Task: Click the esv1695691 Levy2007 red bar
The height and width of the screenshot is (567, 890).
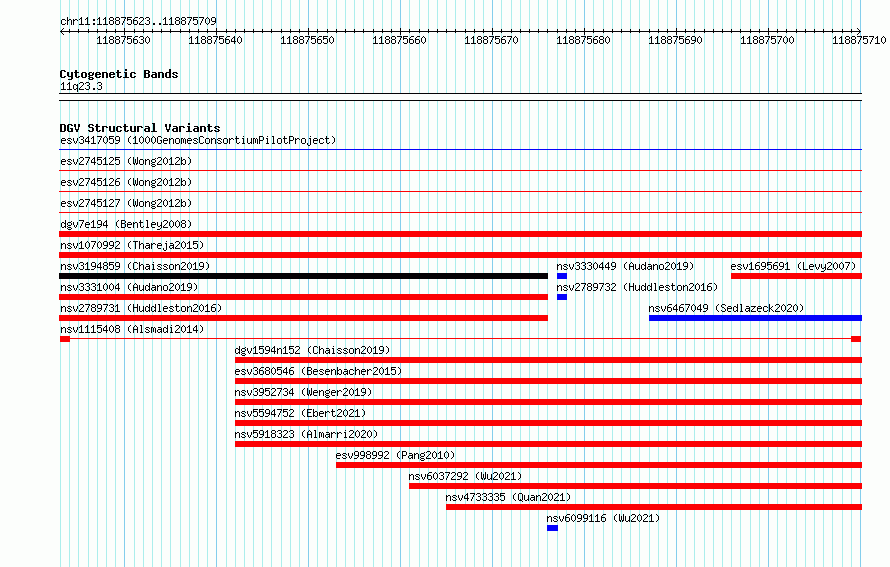Action: [x=796, y=276]
